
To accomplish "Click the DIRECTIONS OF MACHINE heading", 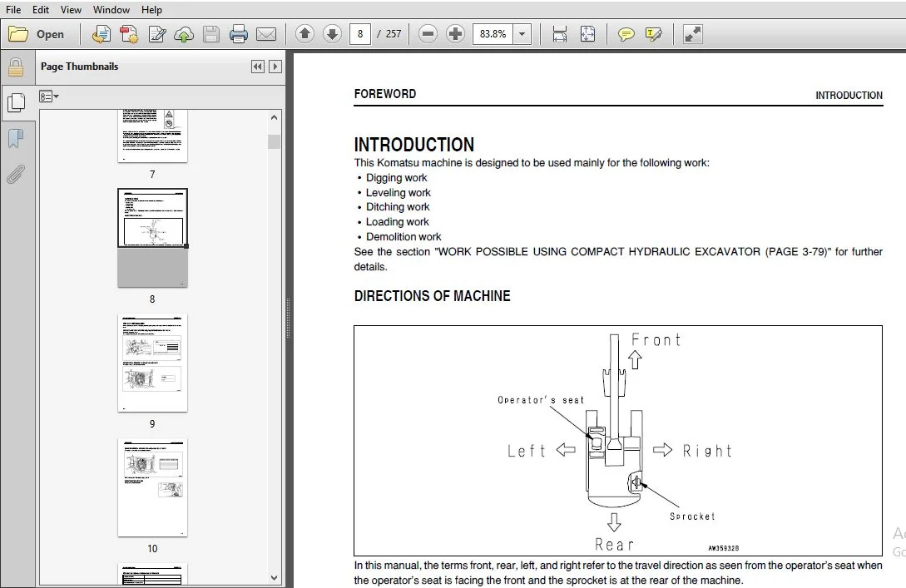I will (x=432, y=296).
